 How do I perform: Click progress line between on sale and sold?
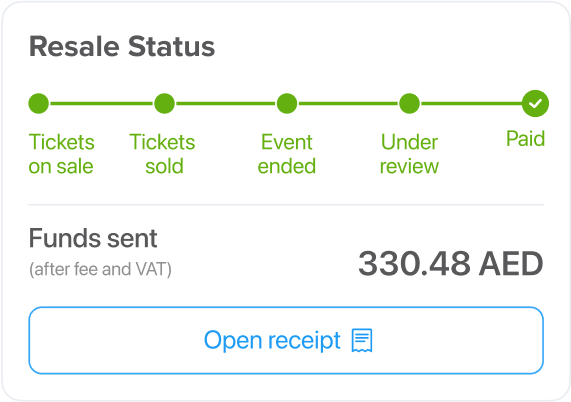click(x=102, y=103)
